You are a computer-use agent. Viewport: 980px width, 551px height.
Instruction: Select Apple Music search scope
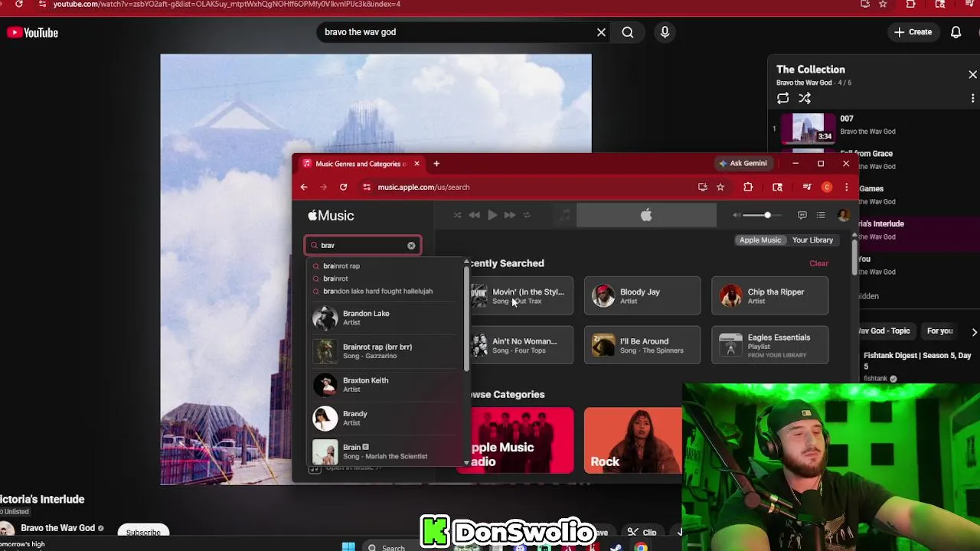(x=760, y=240)
